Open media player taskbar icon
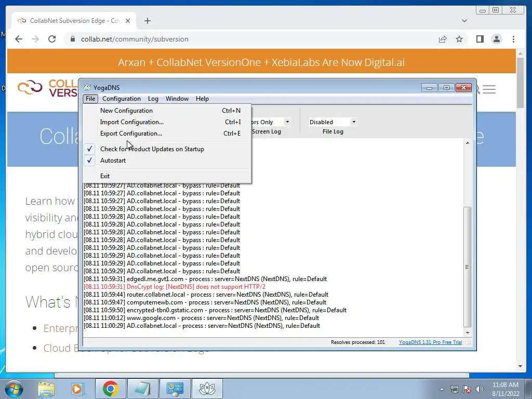This screenshot has width=532, height=399. (77, 389)
